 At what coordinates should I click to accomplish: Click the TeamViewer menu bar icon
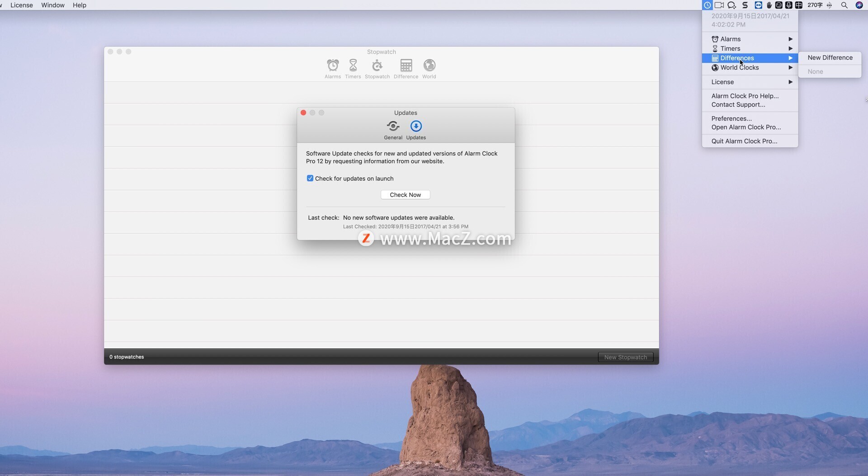[758, 5]
